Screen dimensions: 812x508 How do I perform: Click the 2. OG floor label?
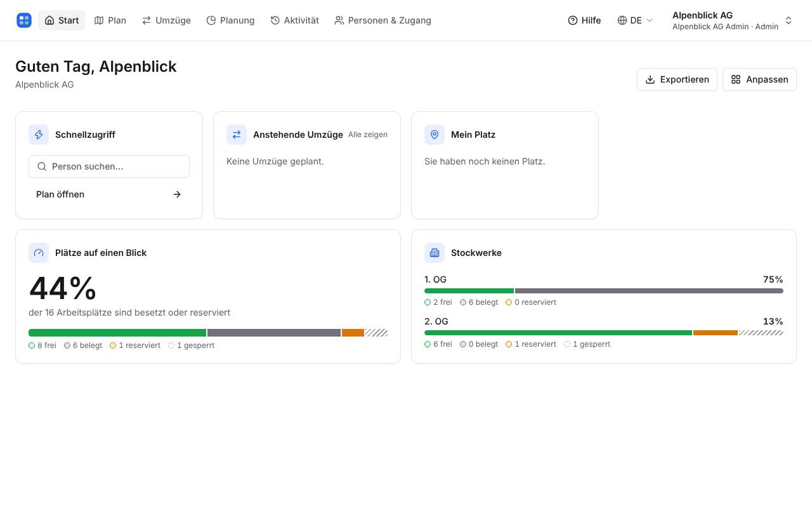coord(436,321)
